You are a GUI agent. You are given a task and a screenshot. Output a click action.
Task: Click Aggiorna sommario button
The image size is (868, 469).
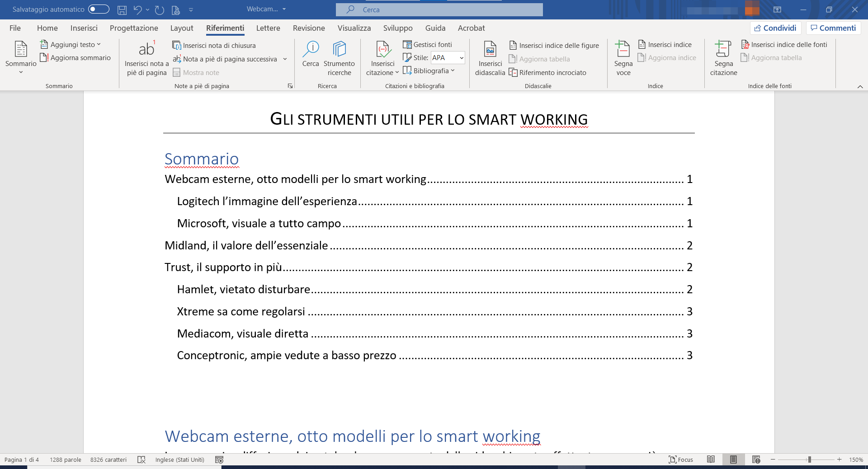(75, 58)
